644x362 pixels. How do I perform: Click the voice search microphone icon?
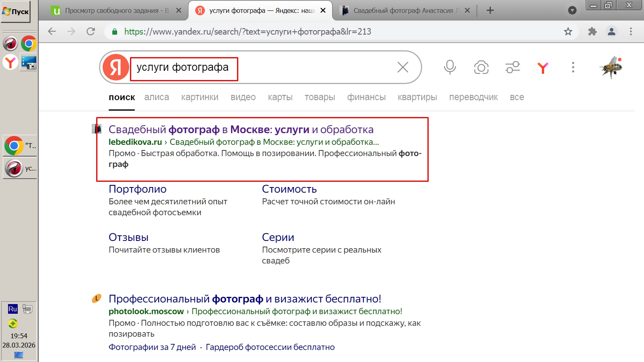coord(450,67)
